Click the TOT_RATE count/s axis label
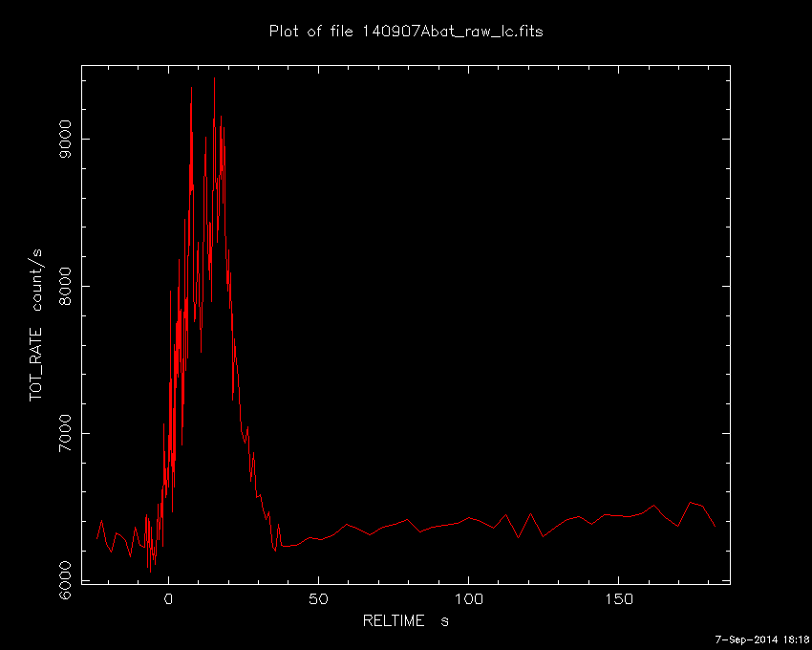The image size is (812, 650). pyautogui.click(x=36, y=325)
